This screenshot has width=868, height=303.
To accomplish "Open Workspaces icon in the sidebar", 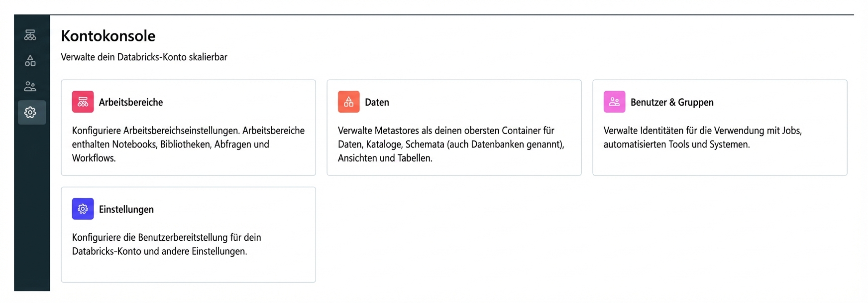I will click(30, 35).
